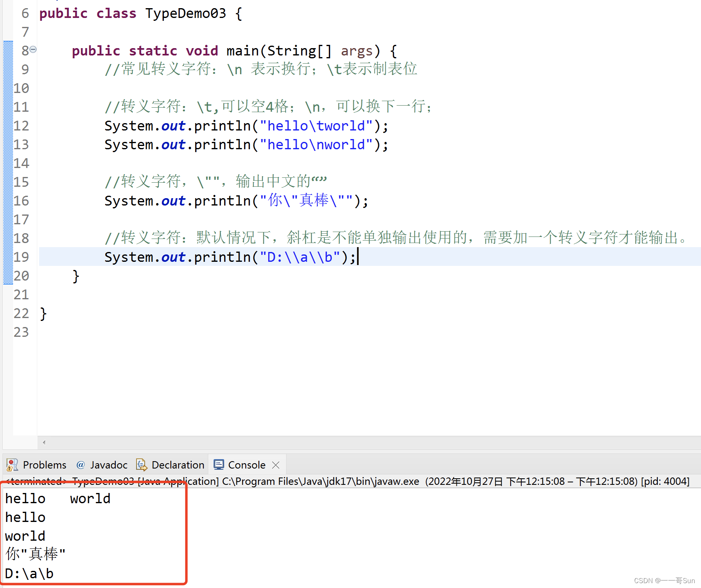This screenshot has height=588, width=701.
Task: Click the D:\a\b console output line
Action: [x=29, y=573]
